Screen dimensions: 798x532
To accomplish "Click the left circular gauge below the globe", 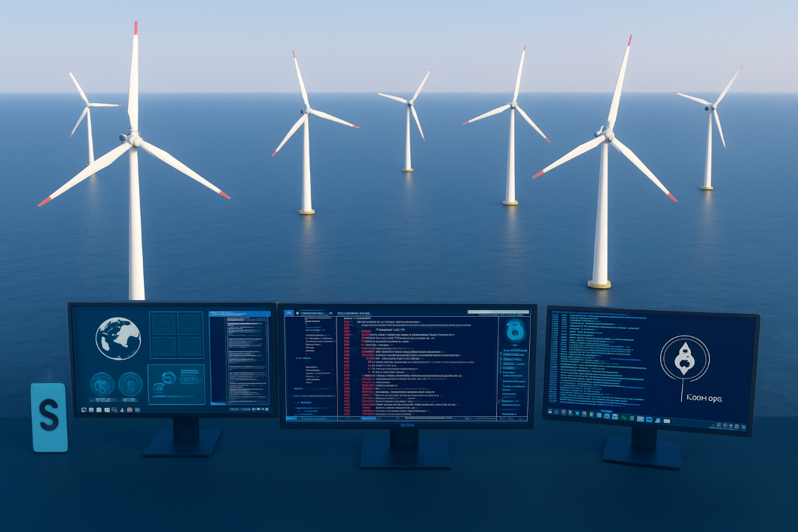I will click(x=102, y=384).
